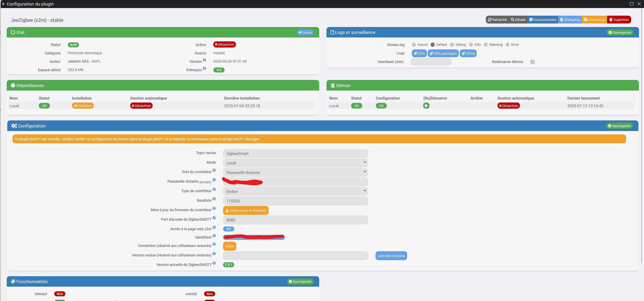
Task: Click the Mettre à jour le firmware button
Action: [x=245, y=210]
